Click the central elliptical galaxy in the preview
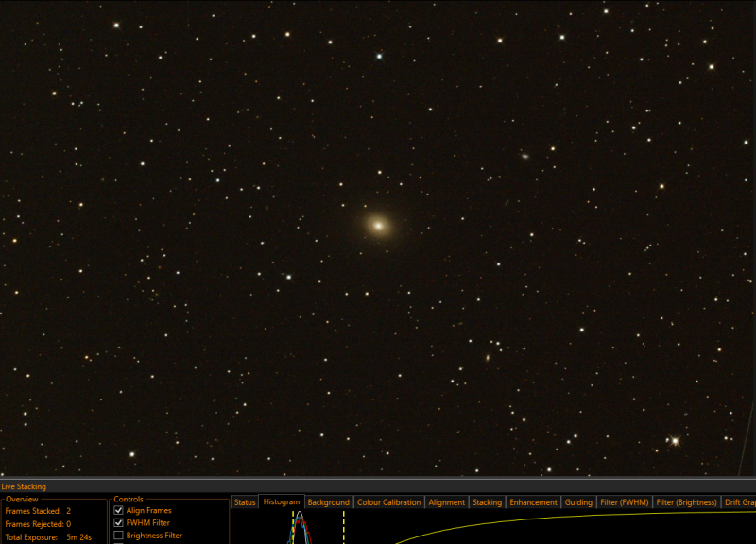Screen dimensions: 756x544 coord(379,225)
